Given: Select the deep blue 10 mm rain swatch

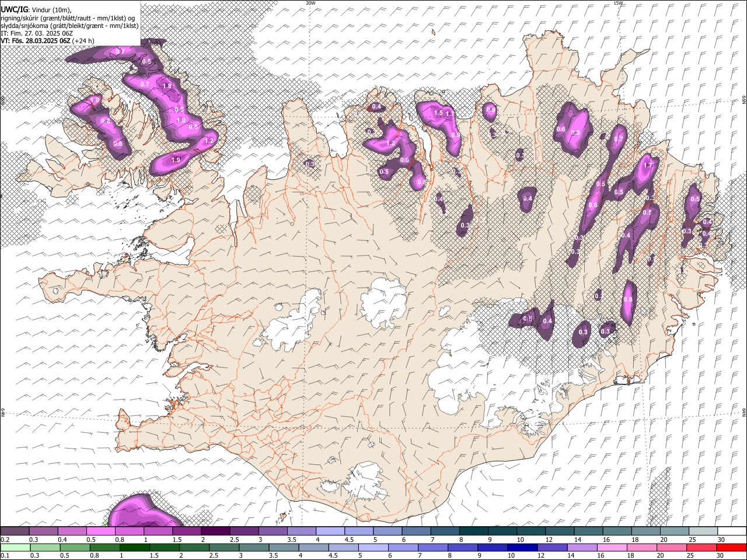Looking at the screenshot, I should click(x=522, y=548).
